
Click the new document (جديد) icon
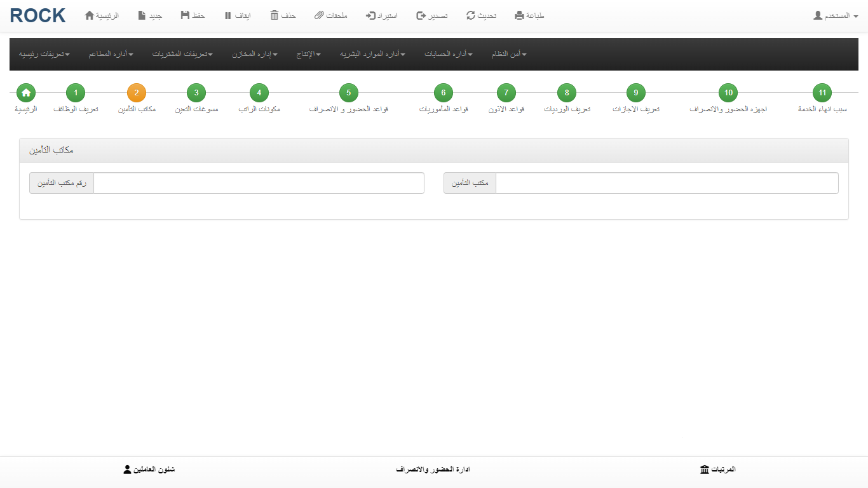[142, 15]
